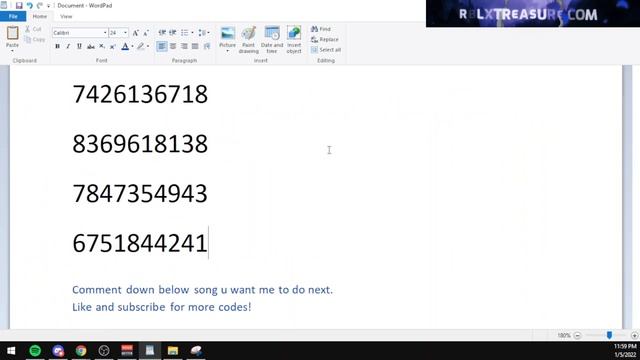The image size is (640, 360).
Task: Align text left
Action: pos(162,47)
